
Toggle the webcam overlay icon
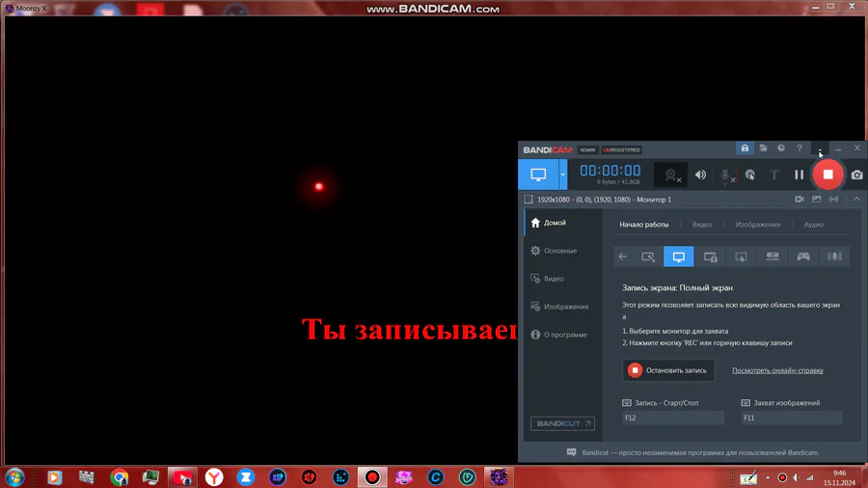tap(671, 175)
